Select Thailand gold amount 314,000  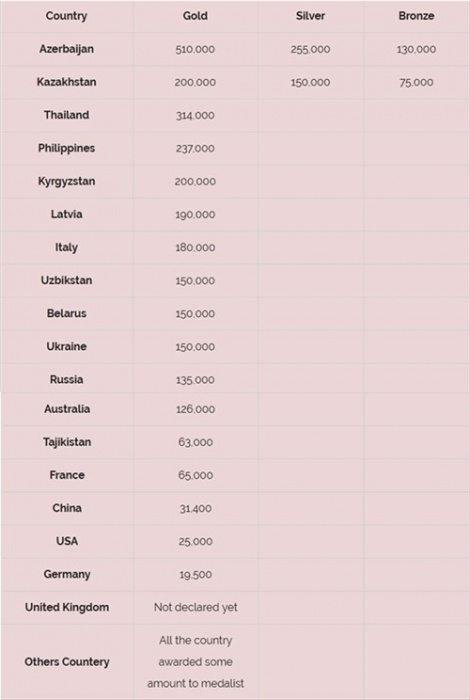[x=195, y=116]
